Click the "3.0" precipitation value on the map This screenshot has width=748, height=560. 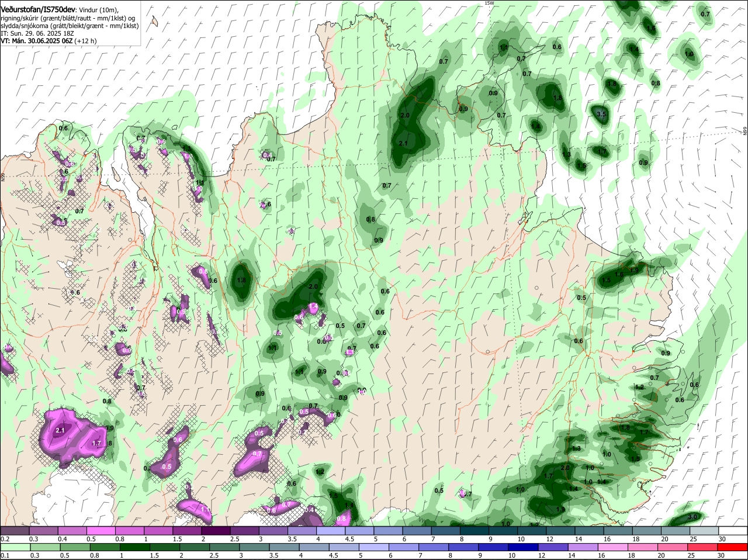click(x=693, y=517)
